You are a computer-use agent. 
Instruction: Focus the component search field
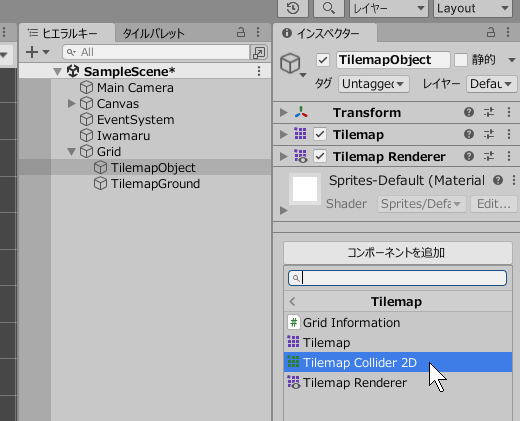click(x=397, y=278)
